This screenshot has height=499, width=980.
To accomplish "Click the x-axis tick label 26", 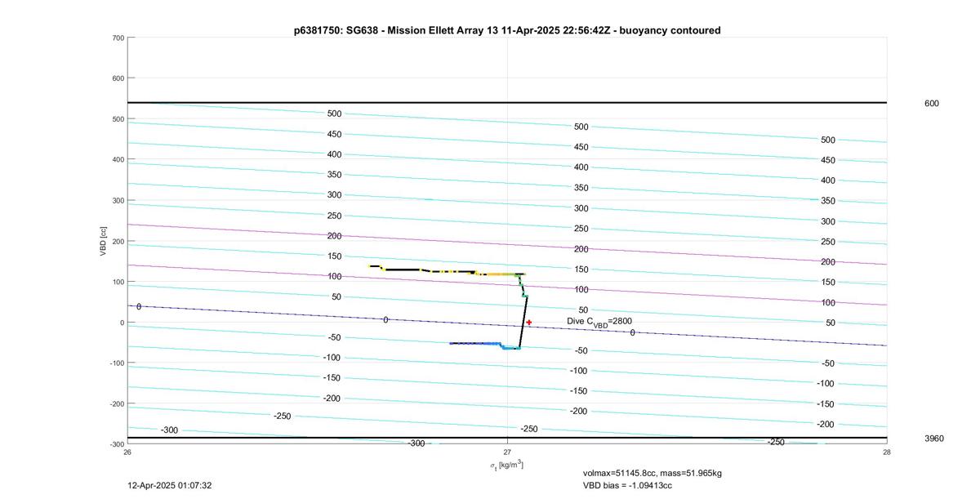I will [127, 452].
